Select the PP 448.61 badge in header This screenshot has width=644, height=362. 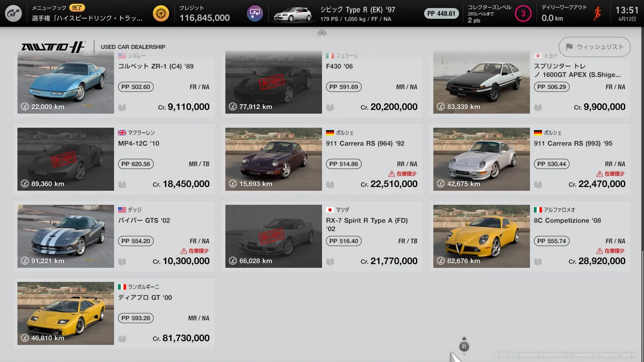[441, 13]
